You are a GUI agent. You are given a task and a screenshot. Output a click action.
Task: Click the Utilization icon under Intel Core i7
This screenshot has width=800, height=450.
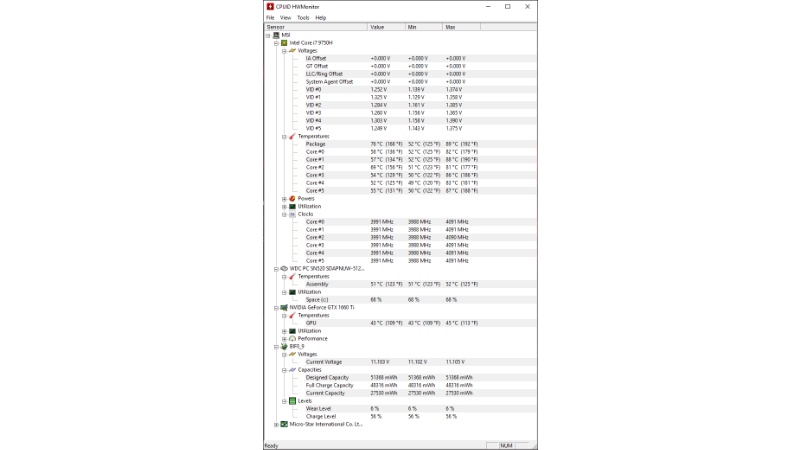coord(292,206)
